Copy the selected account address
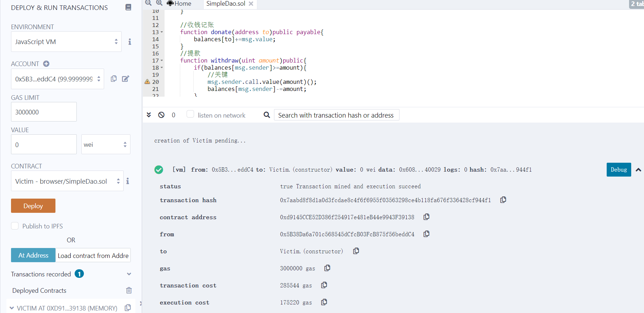 (114, 79)
